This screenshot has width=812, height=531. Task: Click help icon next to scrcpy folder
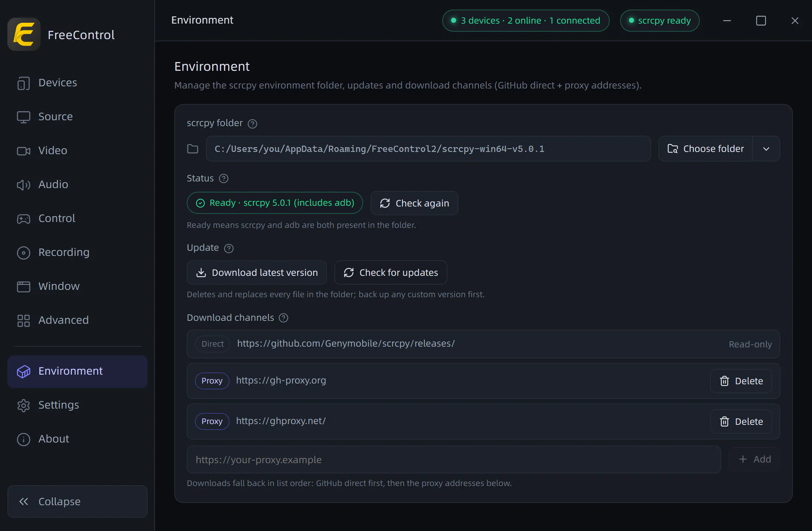coord(252,124)
